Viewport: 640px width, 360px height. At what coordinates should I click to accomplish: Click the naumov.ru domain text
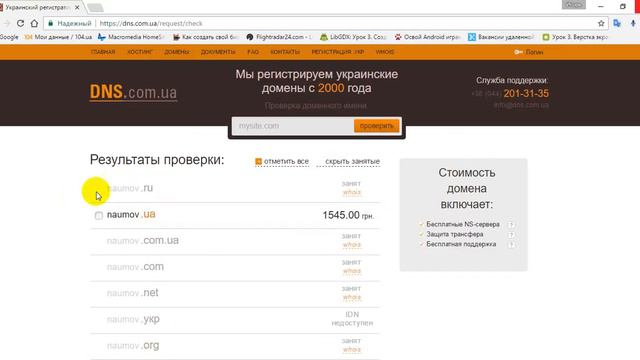(x=130, y=188)
